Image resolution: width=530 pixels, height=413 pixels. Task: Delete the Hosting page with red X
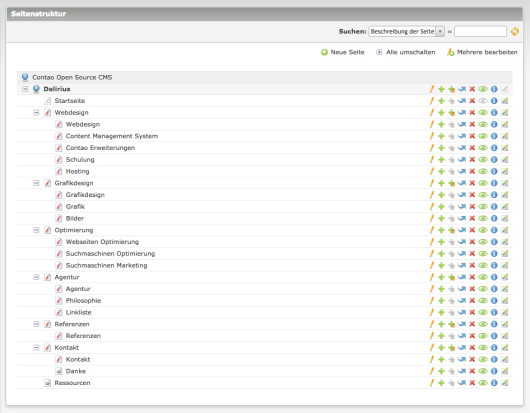click(472, 171)
